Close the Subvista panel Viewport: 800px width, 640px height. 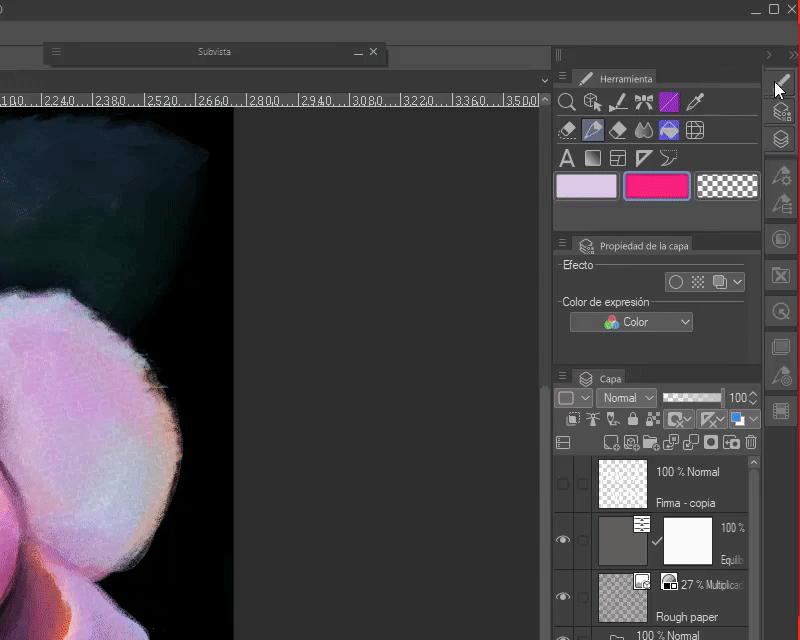click(373, 52)
